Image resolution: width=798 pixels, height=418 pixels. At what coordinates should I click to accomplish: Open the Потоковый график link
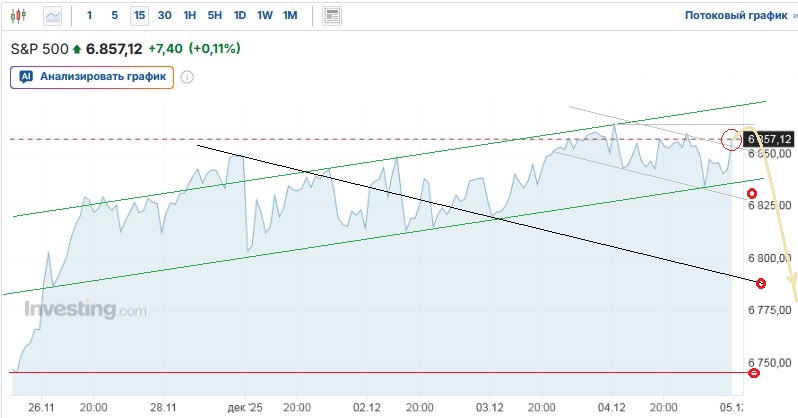[735, 16]
